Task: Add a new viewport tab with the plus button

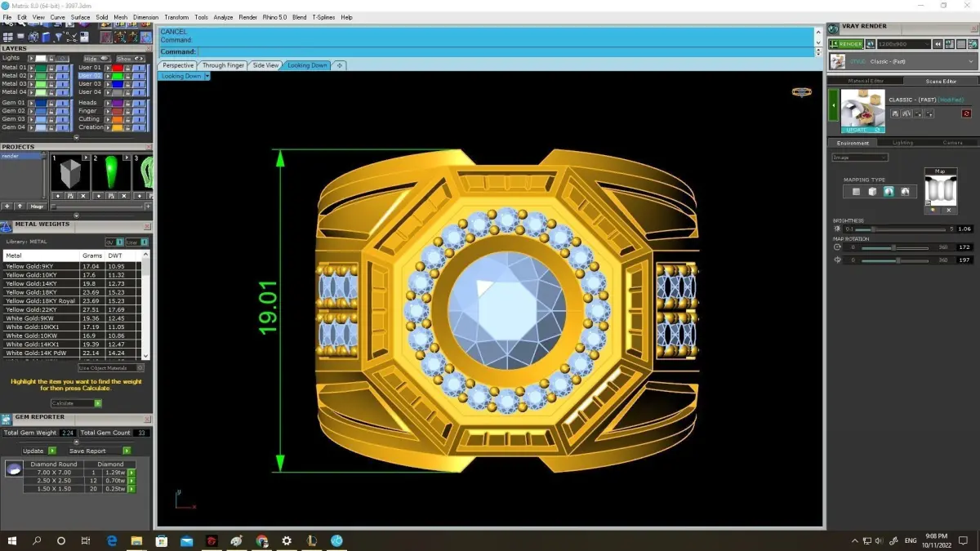Action: 340,65
